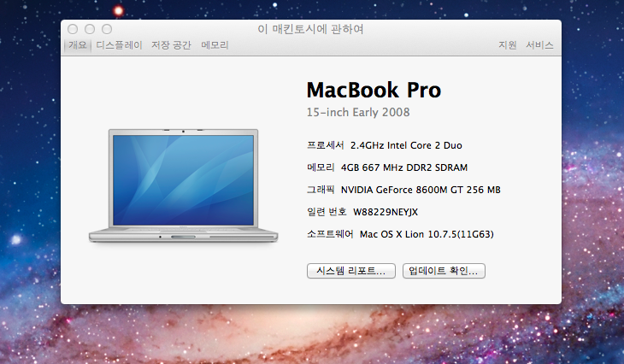Select the 개요 tab
This screenshot has height=364, width=624.
click(x=78, y=44)
